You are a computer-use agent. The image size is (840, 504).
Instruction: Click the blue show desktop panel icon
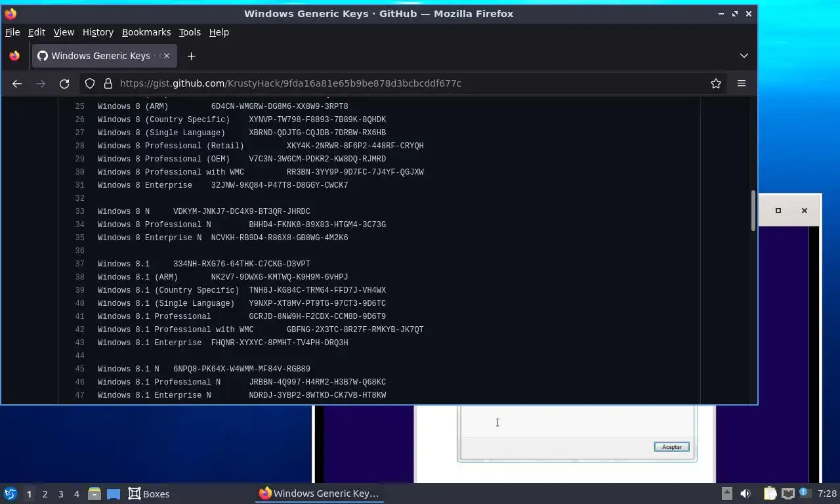coord(114,493)
